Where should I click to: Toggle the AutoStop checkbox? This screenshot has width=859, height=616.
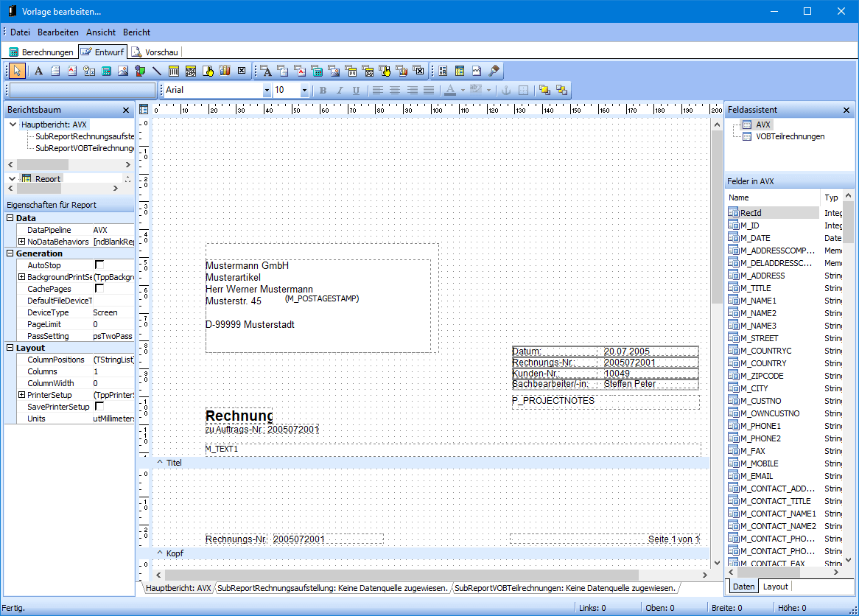(99, 265)
